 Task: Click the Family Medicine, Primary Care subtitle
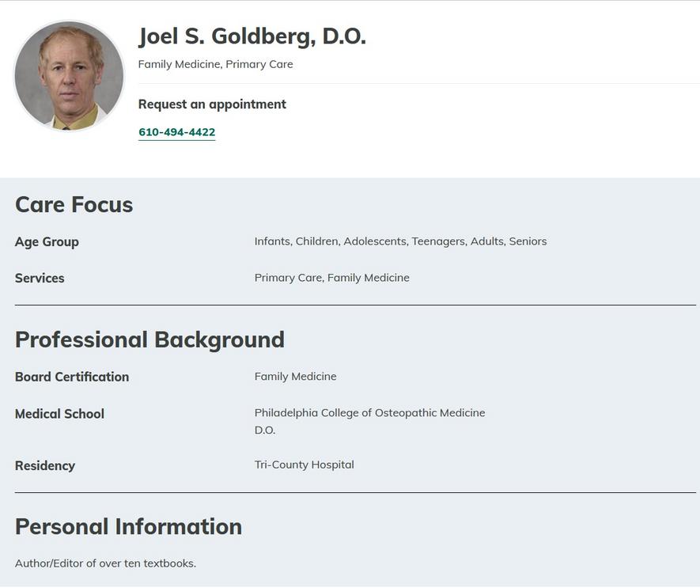point(215,64)
